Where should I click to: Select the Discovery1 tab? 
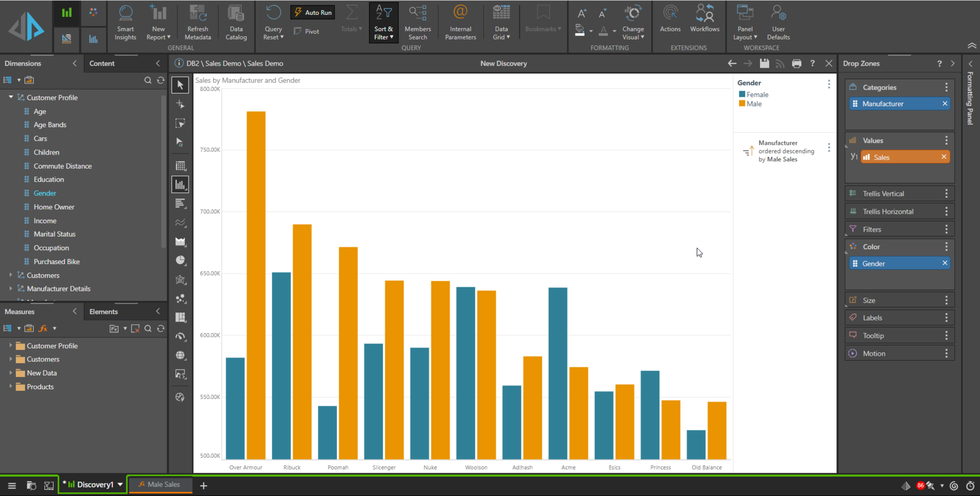click(94, 485)
